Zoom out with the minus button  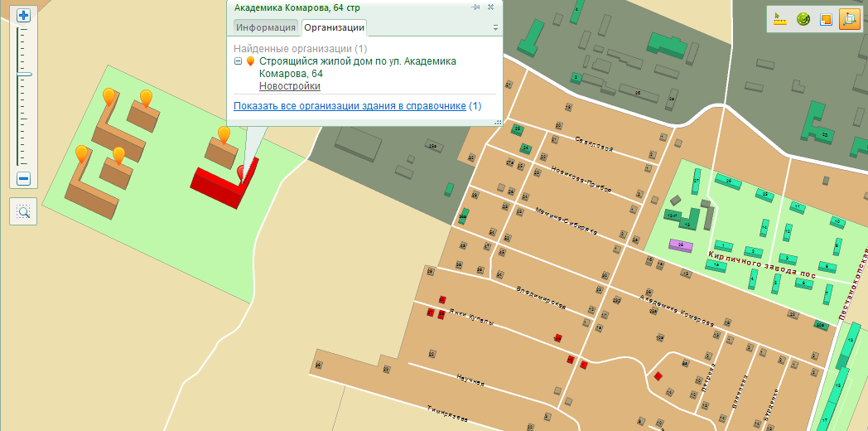[23, 178]
